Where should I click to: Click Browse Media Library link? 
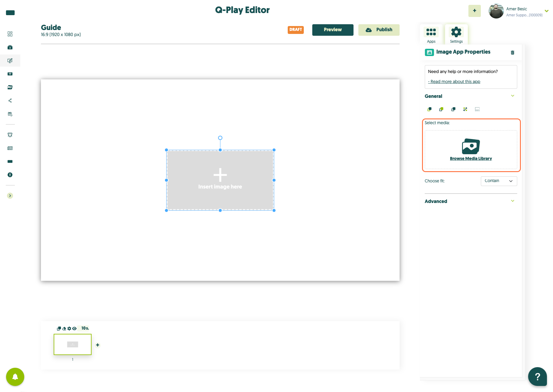(x=471, y=159)
